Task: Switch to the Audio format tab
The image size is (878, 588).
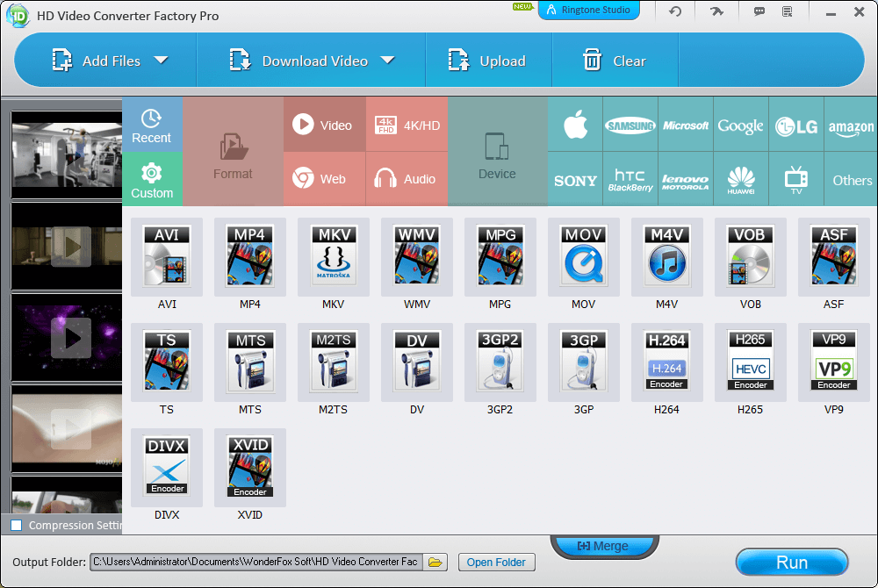Action: [x=407, y=179]
